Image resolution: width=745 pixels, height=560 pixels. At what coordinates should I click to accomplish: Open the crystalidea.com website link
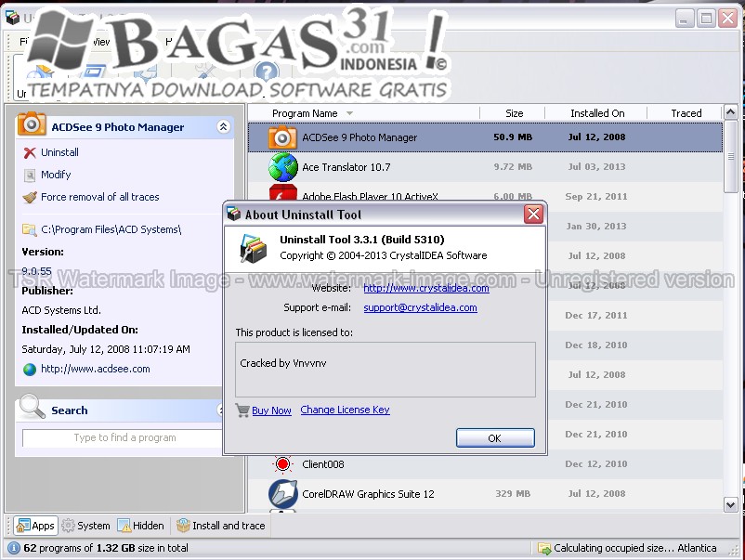(x=426, y=288)
